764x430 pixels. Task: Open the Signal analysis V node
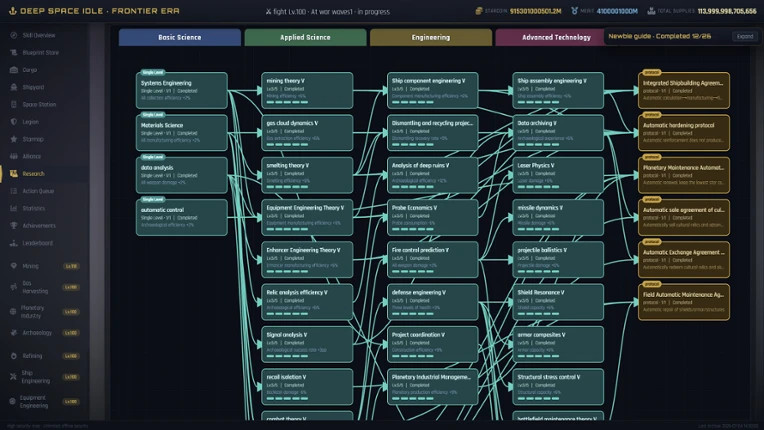pos(307,344)
